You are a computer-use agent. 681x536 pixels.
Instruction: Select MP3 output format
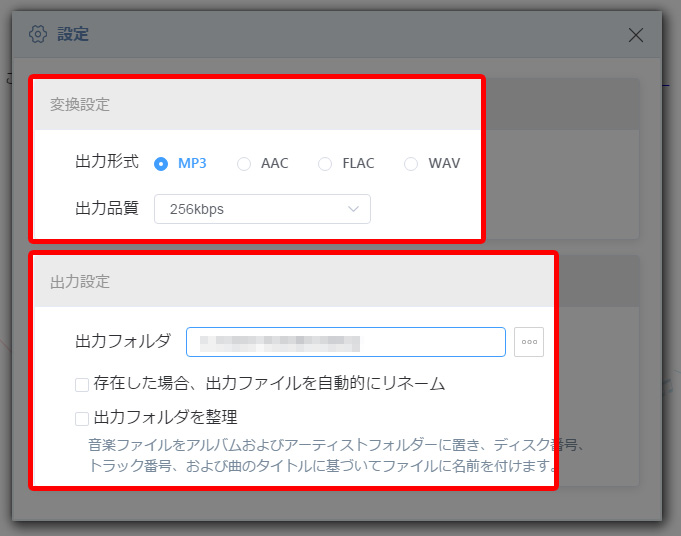[161, 163]
